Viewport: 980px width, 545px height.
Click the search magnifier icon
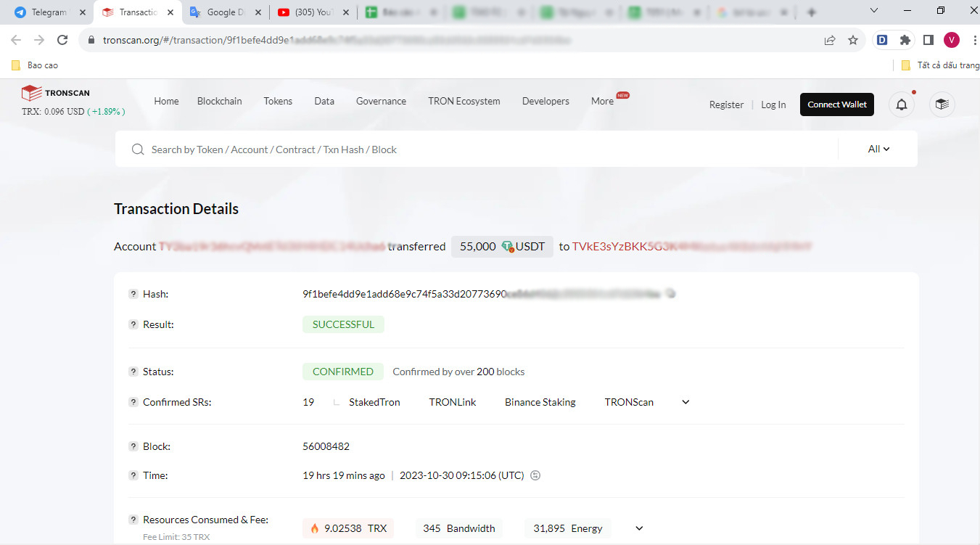(x=138, y=149)
